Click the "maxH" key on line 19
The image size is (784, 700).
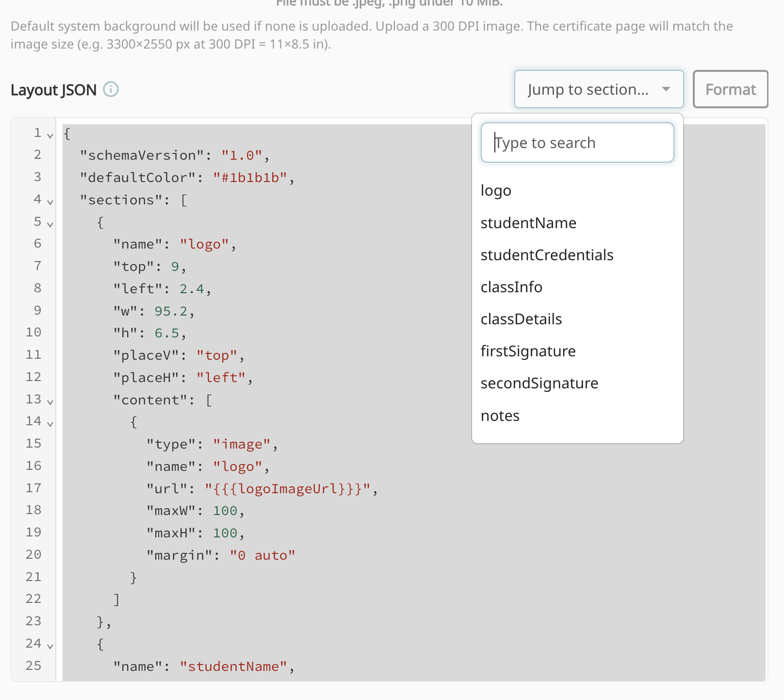click(x=171, y=533)
